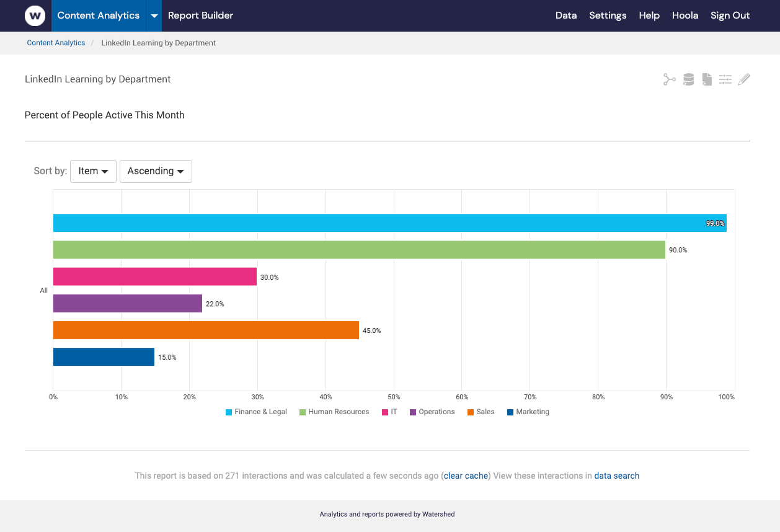
Task: Click the Watershed logo icon
Action: click(x=35, y=16)
